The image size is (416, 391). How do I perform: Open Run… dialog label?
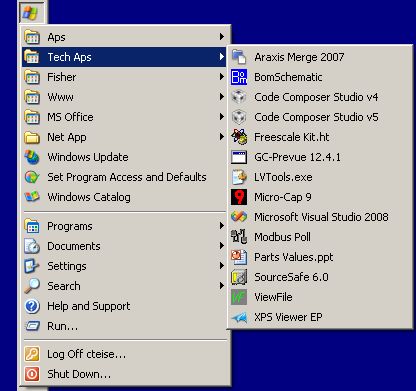pyautogui.click(x=63, y=326)
